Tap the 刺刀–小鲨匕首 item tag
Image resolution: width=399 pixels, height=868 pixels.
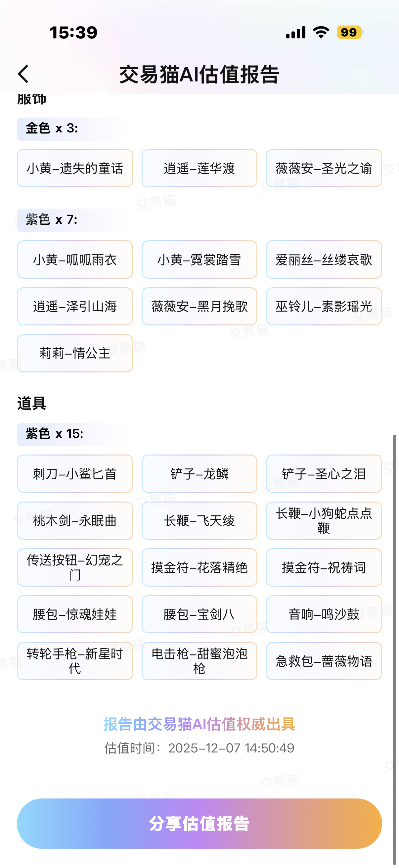click(75, 474)
